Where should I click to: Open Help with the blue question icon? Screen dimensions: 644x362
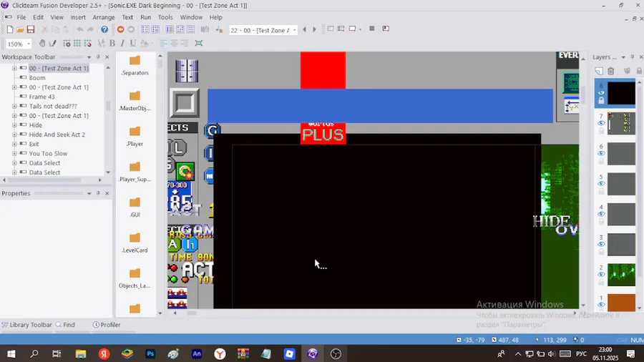(x=104, y=29)
